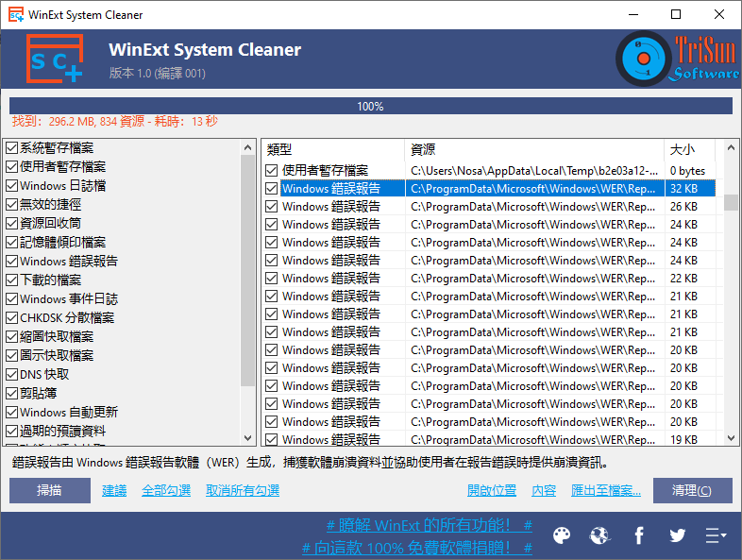Image resolution: width=742 pixels, height=560 pixels.
Task: Click the results list scrollbar thumb
Action: click(731, 202)
